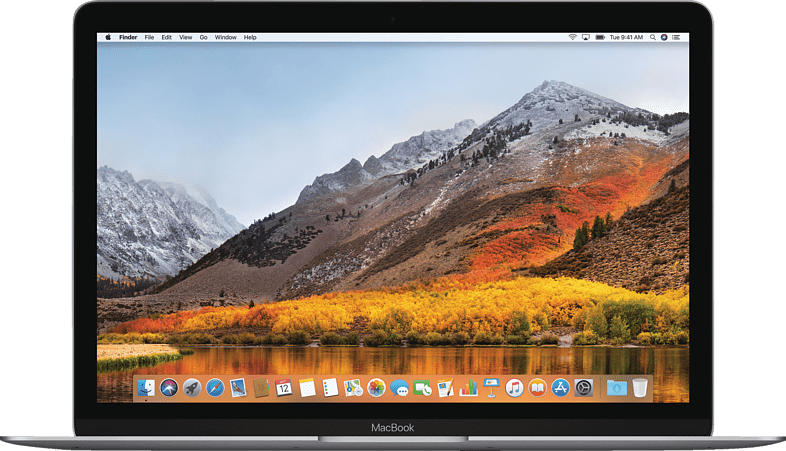Open Launchpad rocket icon in Dock

[192, 388]
